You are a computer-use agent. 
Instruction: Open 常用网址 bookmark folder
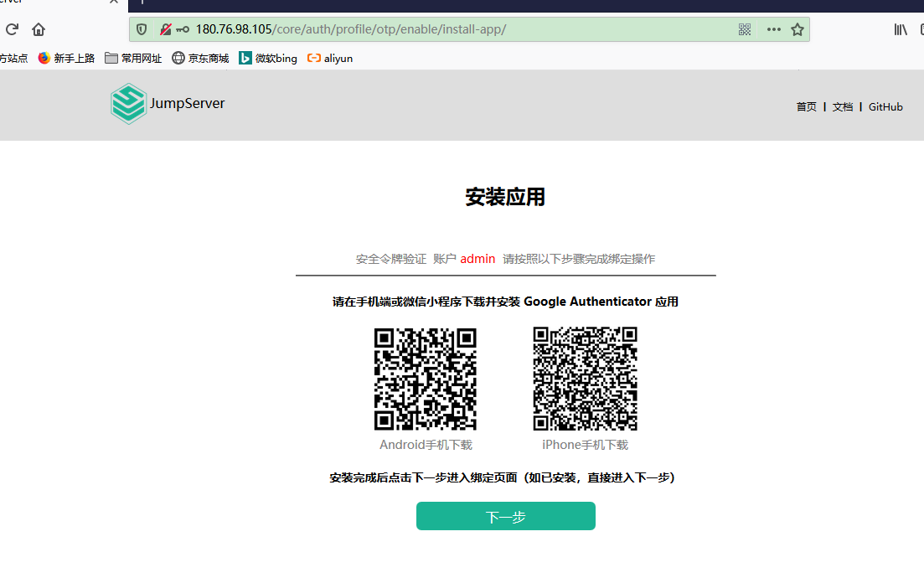tap(133, 58)
